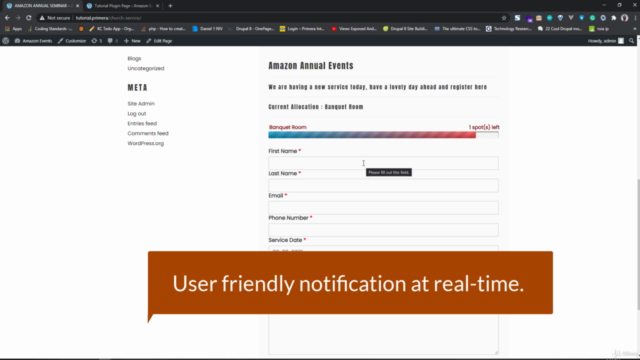640x360 pixels.
Task: Open the Chrome profile avatar
Action: 624,18
